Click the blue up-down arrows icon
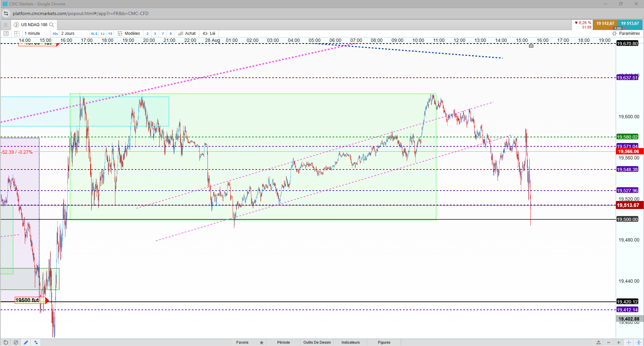Viewport: 644px width, 346px height. click(36, 342)
